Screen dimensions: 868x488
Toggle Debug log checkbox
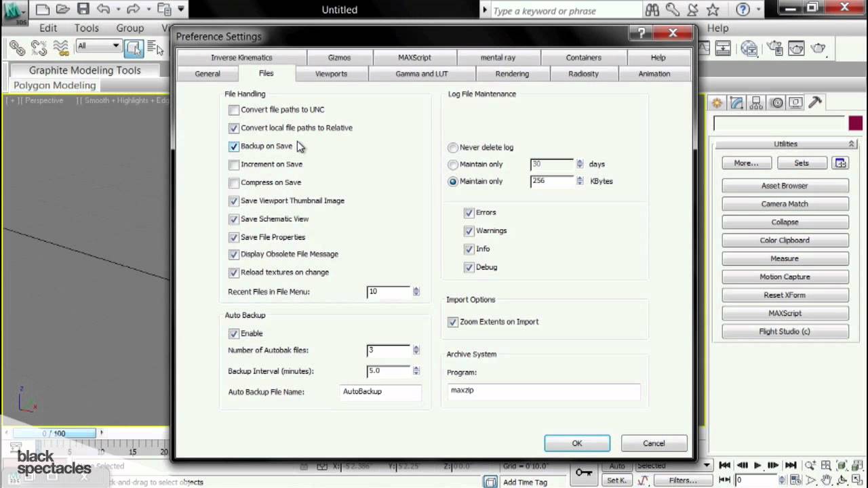coord(469,268)
